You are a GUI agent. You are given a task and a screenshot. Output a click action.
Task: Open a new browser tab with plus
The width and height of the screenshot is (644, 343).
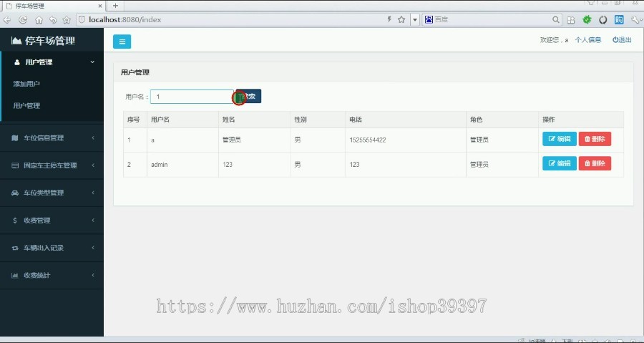pyautogui.click(x=115, y=6)
